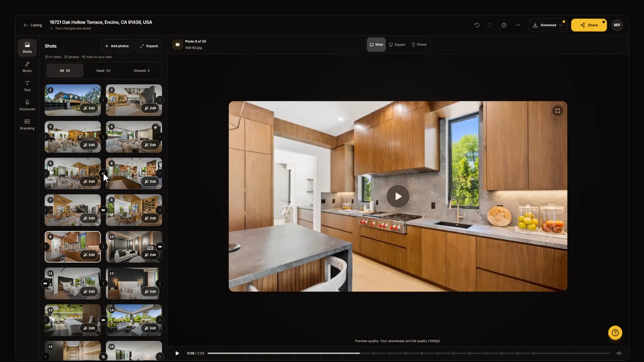Show the All 20 shots tab
644x362 pixels.
(x=65, y=70)
